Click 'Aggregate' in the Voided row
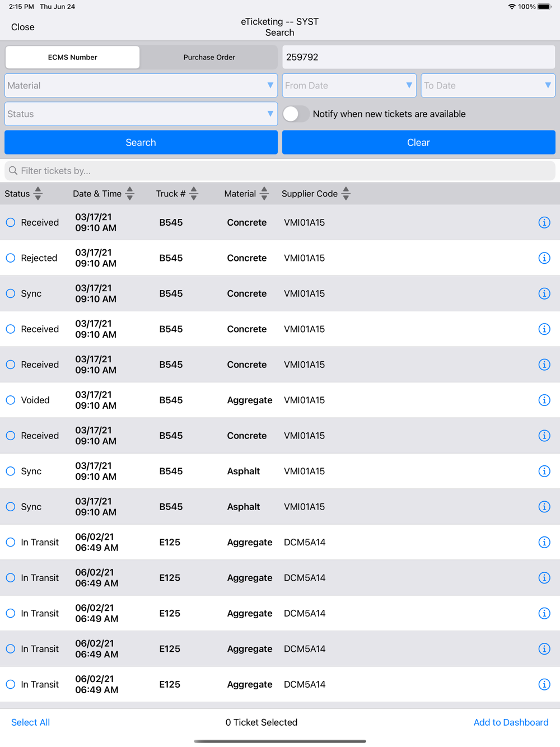The height and width of the screenshot is (747, 560). (x=250, y=400)
